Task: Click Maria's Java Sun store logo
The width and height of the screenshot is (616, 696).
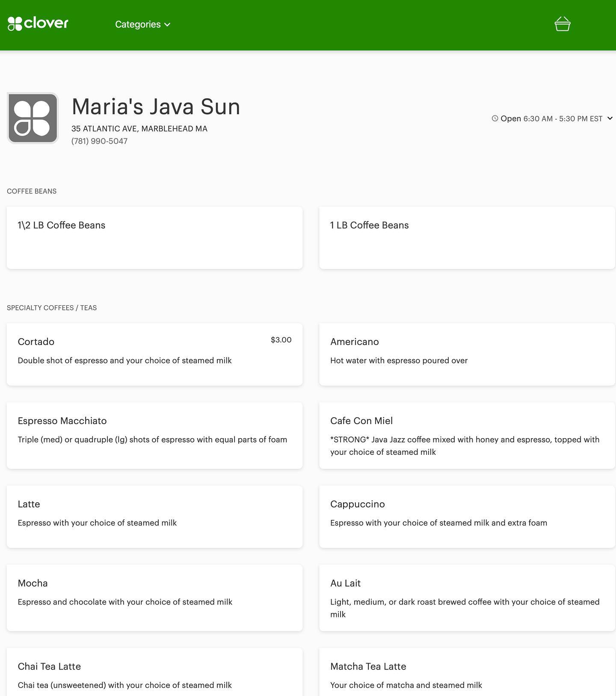Action: (33, 118)
